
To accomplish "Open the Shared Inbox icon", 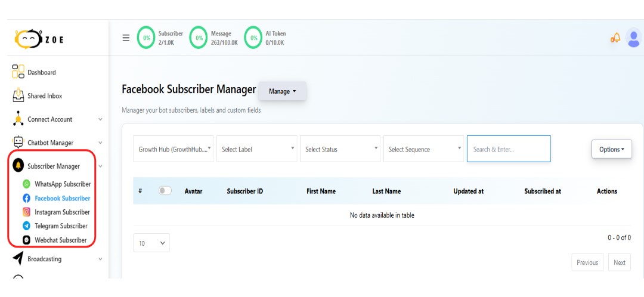I will [x=18, y=95].
